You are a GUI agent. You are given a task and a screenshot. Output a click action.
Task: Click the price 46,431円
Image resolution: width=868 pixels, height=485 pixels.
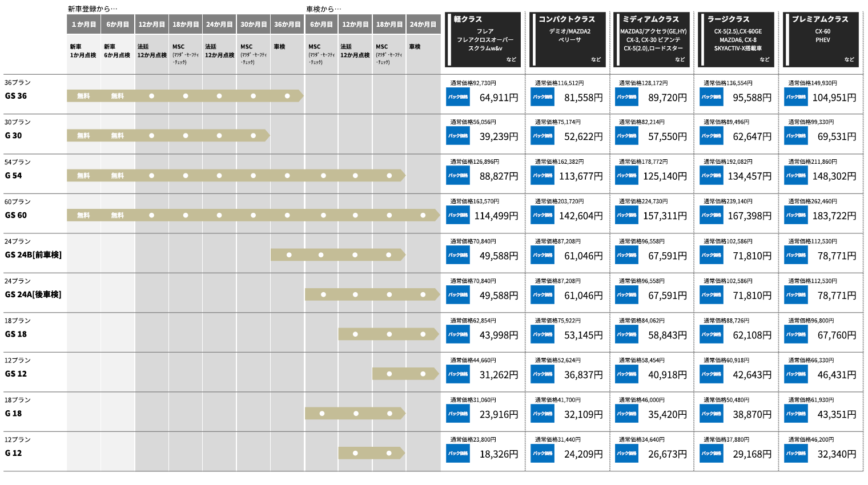(x=837, y=375)
